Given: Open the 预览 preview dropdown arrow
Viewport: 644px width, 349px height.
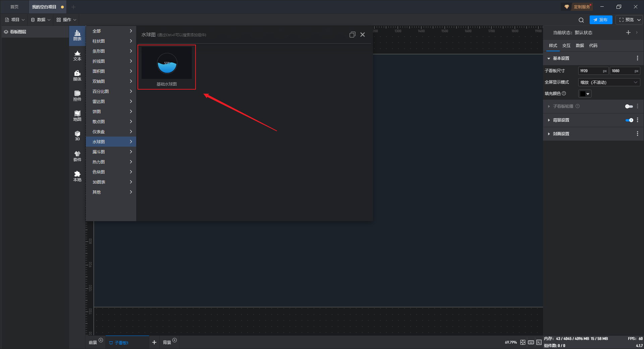Looking at the screenshot, I should pyautogui.click(x=639, y=20).
